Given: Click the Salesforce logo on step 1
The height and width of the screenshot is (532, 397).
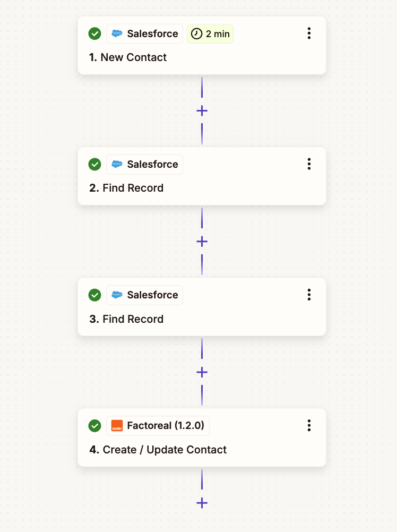Looking at the screenshot, I should pyautogui.click(x=117, y=33).
